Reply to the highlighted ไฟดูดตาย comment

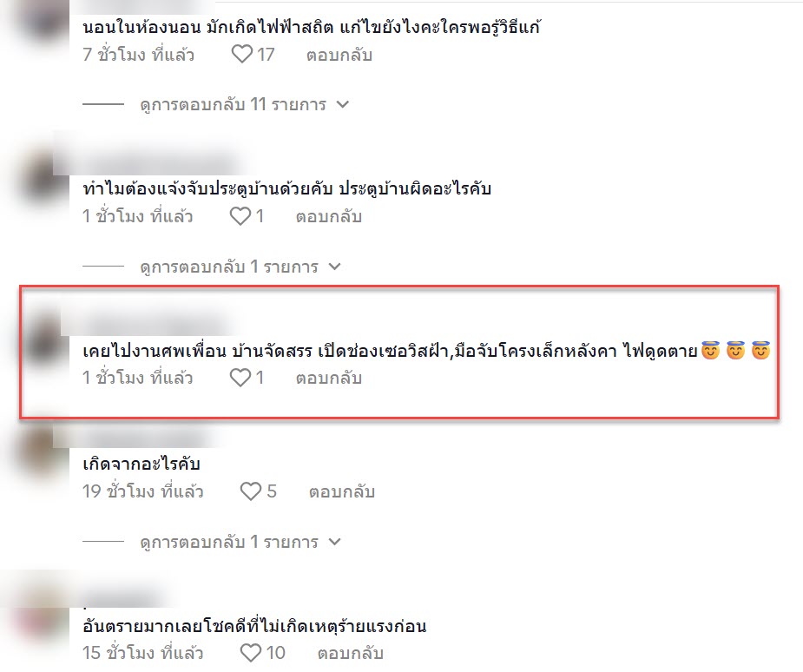point(329,379)
